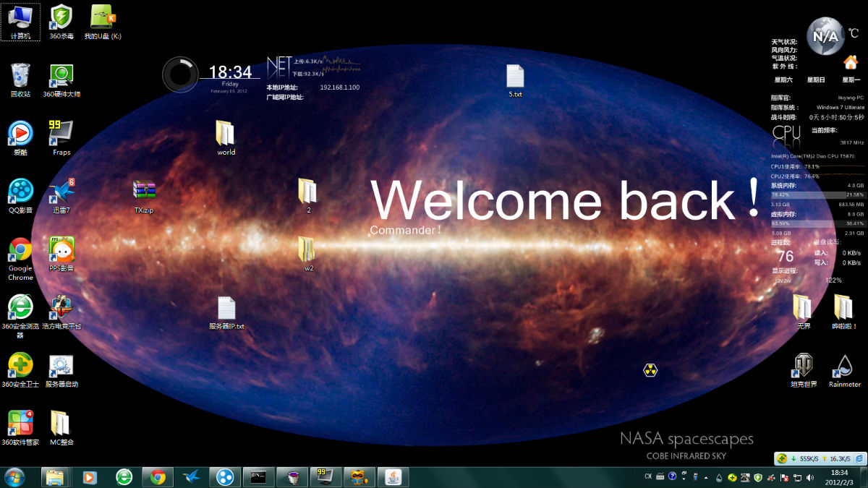Click the circular dial beside the clock
Viewport: 868px width, 488px height.
[x=180, y=74]
